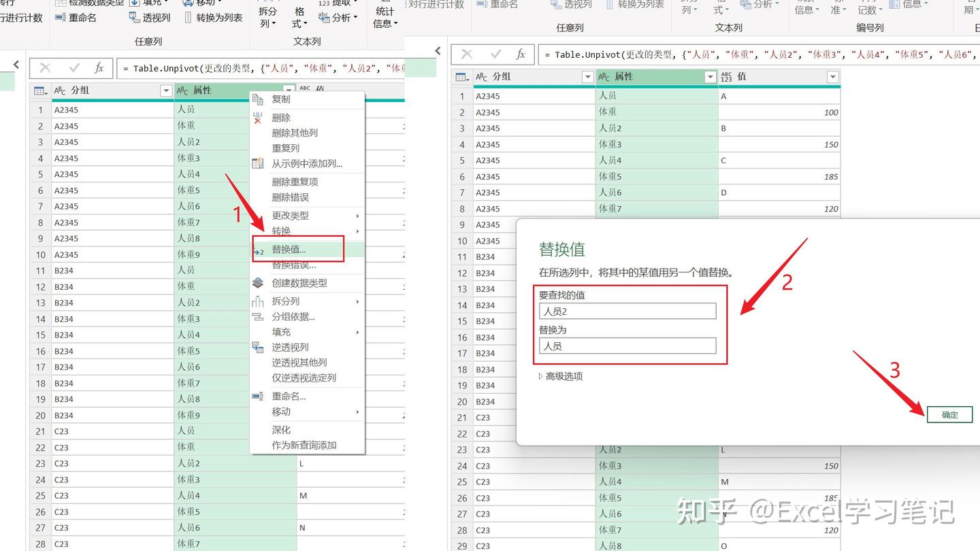Choose 仅逆透视选定列 from the context menu
Image resolution: width=980 pixels, height=551 pixels.
(x=304, y=378)
